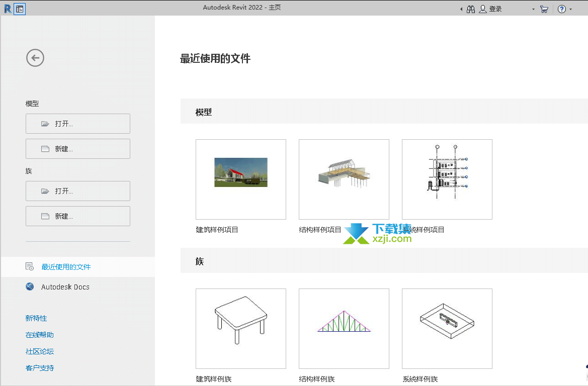Open 建筑样例族 table thumbnail
This screenshot has height=386, width=588.
241,329
